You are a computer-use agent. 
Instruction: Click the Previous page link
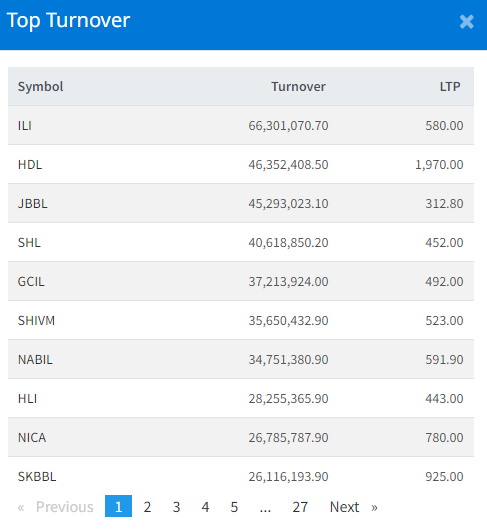(x=56, y=507)
